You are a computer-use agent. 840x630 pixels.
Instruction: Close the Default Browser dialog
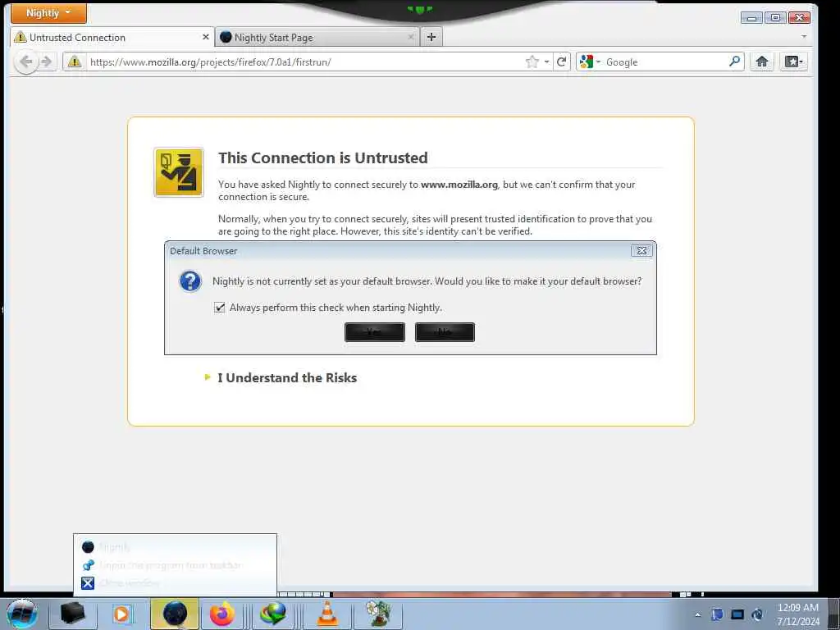641,251
